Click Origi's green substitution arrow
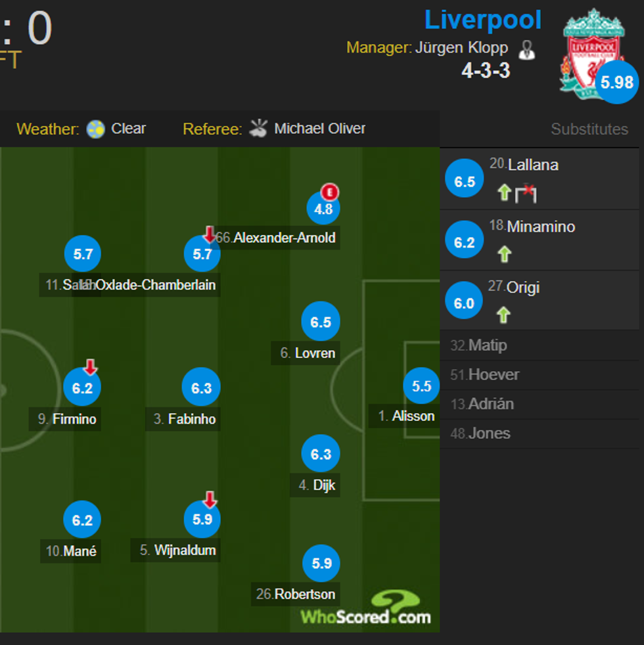644x645 pixels. [505, 315]
